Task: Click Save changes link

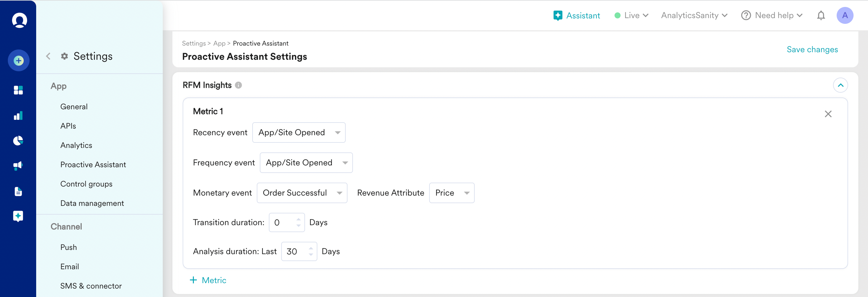Action: 812,49
